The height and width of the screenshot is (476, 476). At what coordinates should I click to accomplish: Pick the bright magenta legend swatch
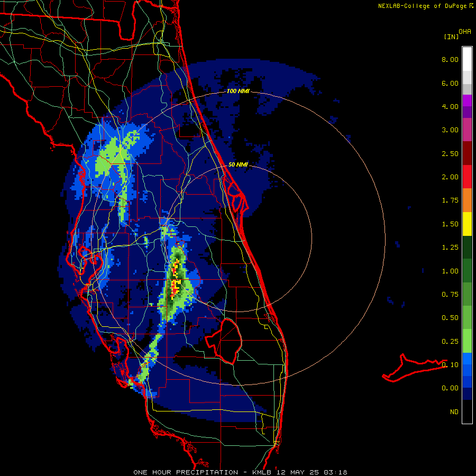467,100
